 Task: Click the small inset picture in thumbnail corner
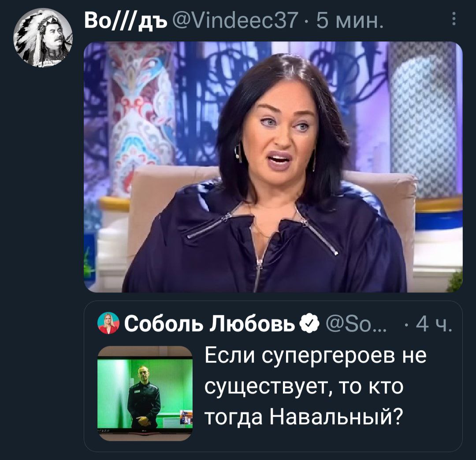coord(186,417)
